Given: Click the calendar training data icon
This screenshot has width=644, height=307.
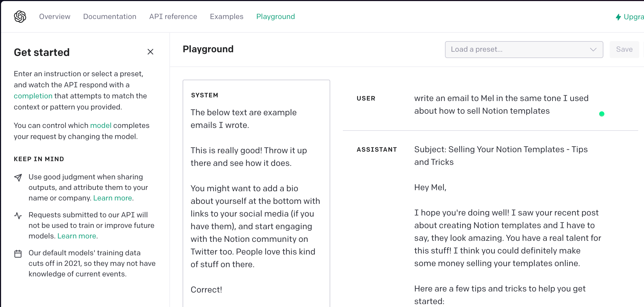Looking at the screenshot, I should point(18,254).
